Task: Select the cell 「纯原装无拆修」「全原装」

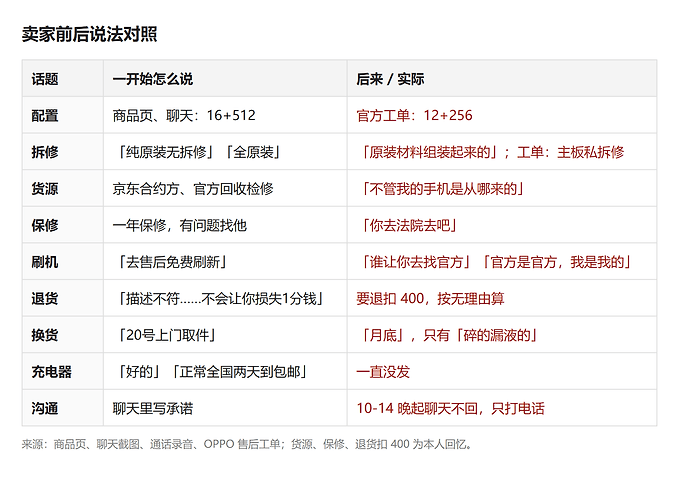Action: point(225,152)
